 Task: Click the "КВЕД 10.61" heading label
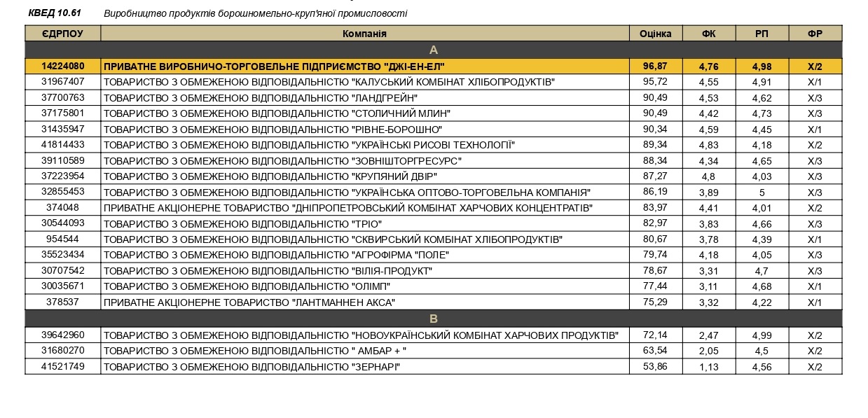(x=55, y=13)
